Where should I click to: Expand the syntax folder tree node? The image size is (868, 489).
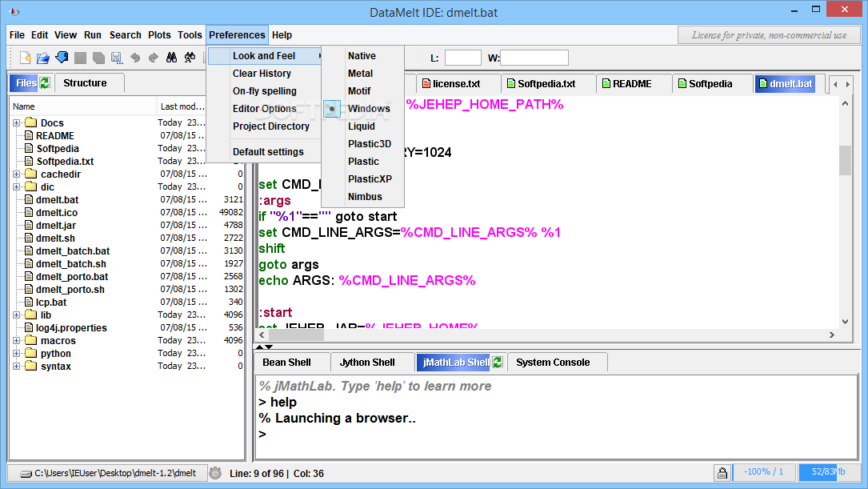click(x=17, y=366)
